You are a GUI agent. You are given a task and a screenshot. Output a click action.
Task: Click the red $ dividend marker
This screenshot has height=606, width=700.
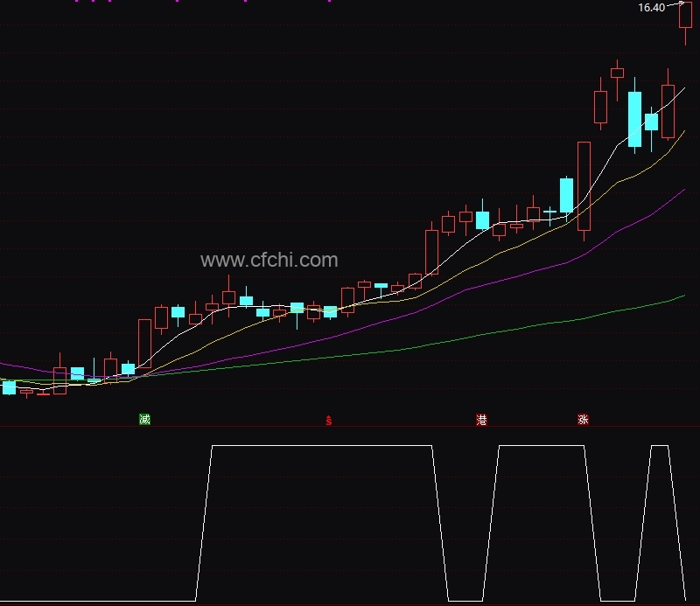click(x=329, y=420)
